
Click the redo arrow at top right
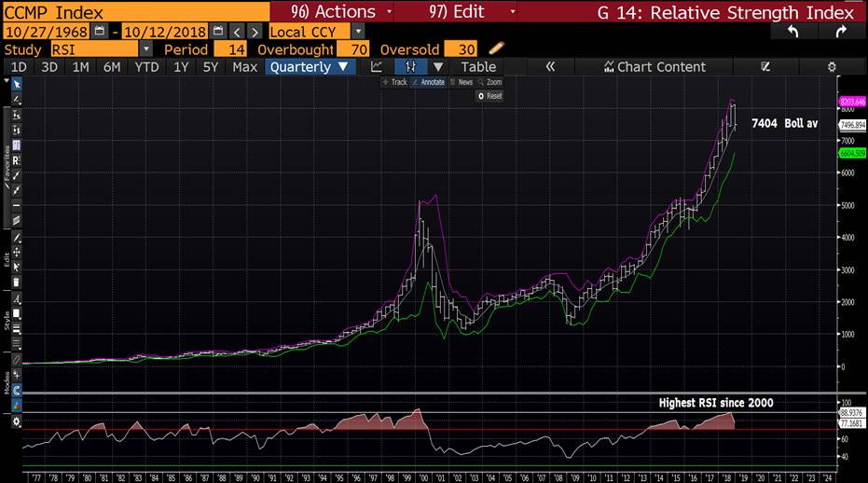tap(840, 32)
